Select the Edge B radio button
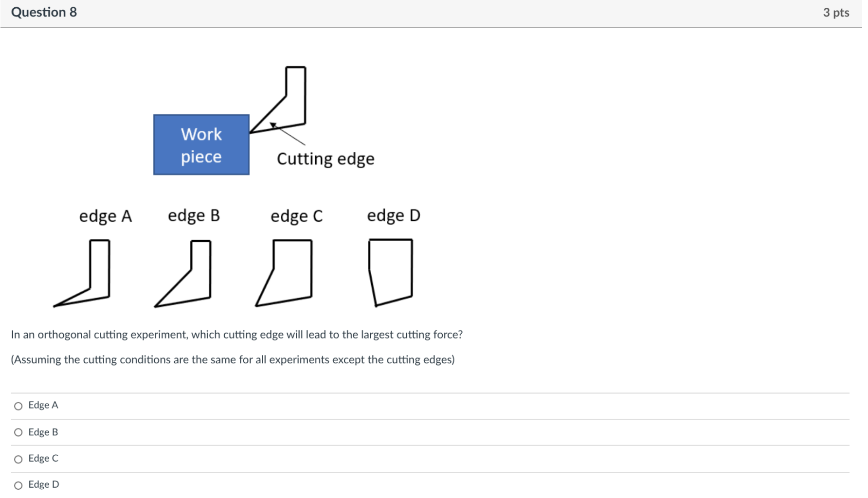This screenshot has height=498, width=868. 18,432
